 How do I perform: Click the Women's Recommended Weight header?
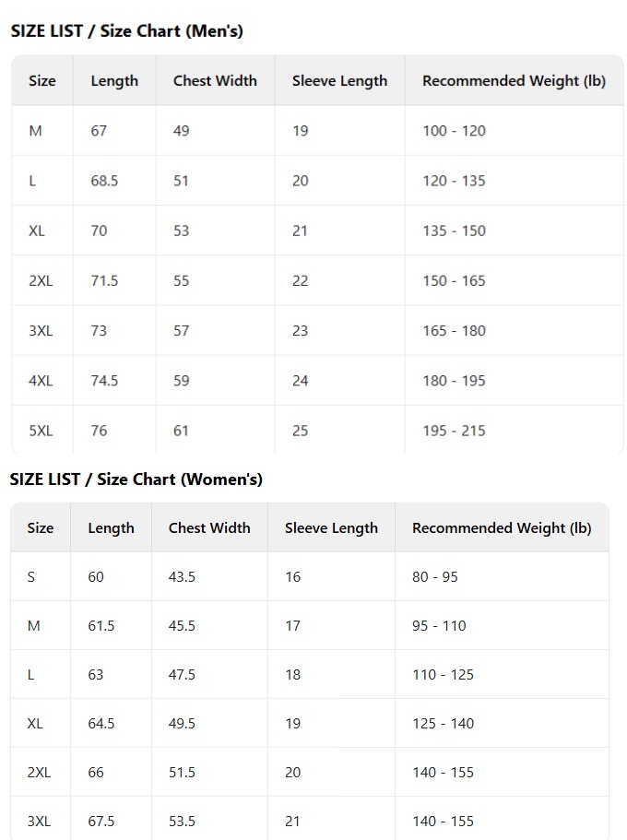[x=502, y=528]
